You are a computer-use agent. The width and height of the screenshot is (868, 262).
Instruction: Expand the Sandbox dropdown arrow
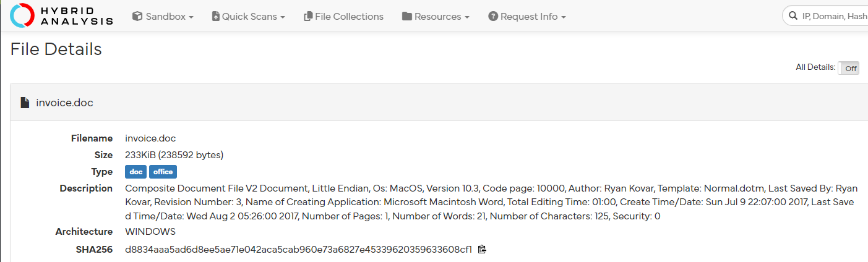click(x=191, y=17)
